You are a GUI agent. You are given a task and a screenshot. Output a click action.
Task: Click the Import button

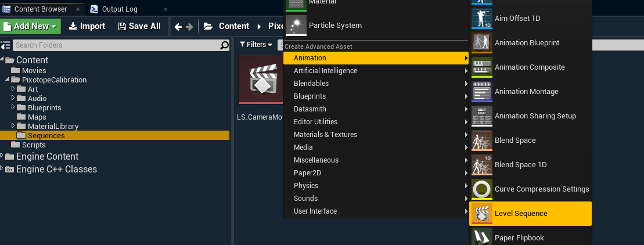pyautogui.click(x=87, y=26)
